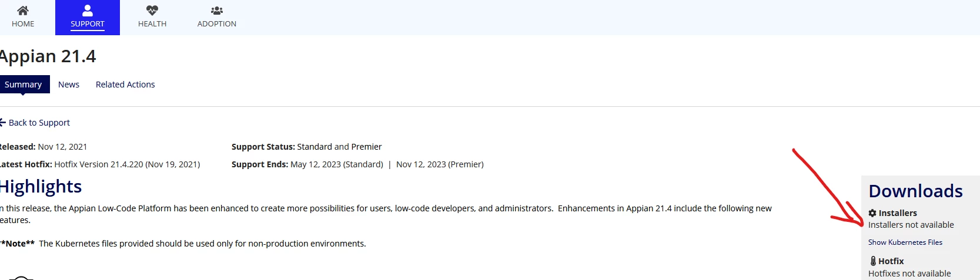Follow the Back to Support link
The image size is (980, 280).
39,123
